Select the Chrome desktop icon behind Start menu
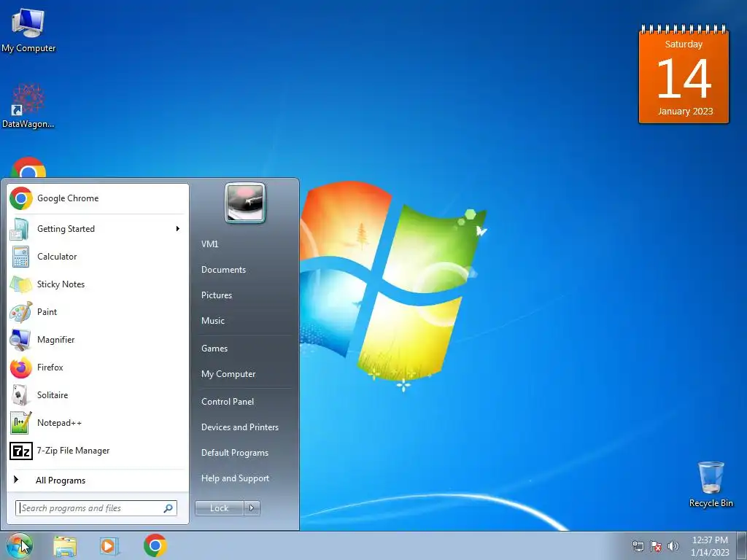747x560 pixels. click(28, 167)
